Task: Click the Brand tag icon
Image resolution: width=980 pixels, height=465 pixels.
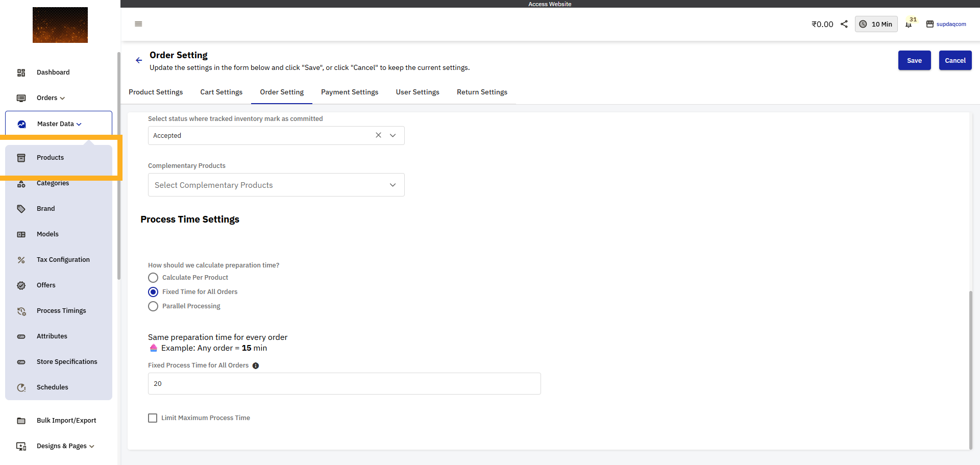Action: 21,209
